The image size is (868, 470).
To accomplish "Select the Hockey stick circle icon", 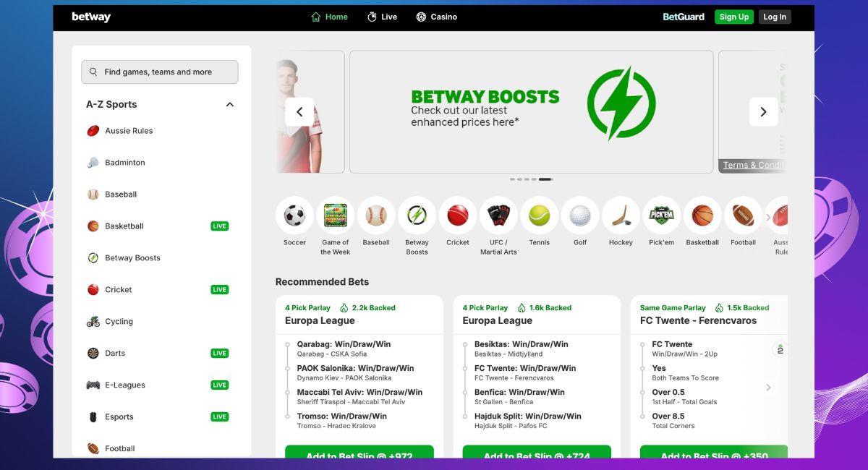I will coord(621,215).
